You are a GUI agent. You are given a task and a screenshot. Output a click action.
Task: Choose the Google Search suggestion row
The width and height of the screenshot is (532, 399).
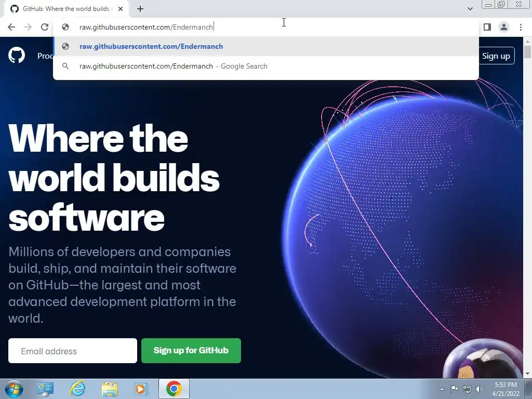[x=266, y=66]
